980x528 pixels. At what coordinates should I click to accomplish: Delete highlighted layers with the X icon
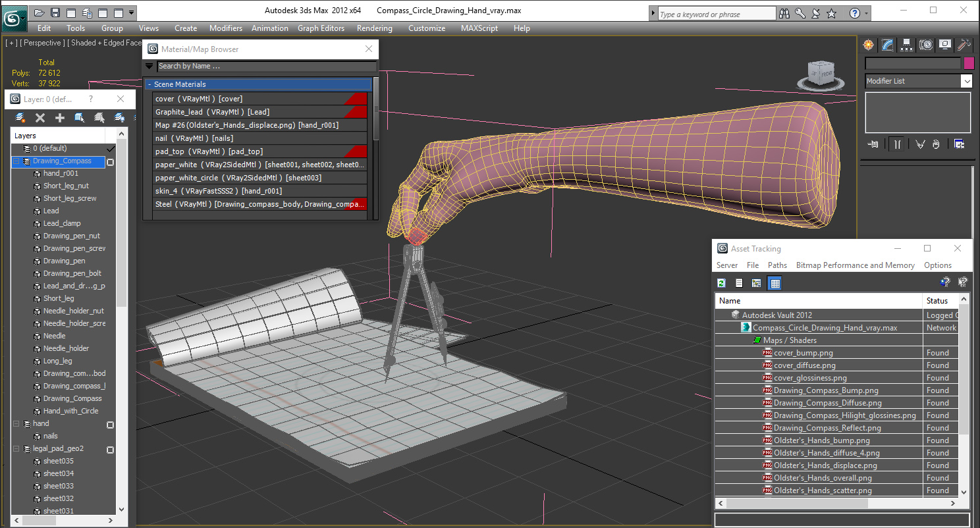click(40, 118)
